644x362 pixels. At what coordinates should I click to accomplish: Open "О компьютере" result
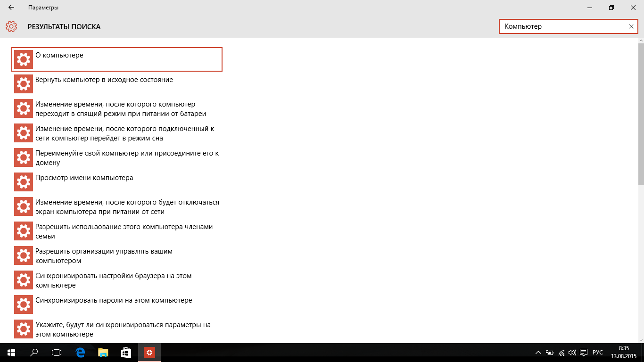pos(116,59)
